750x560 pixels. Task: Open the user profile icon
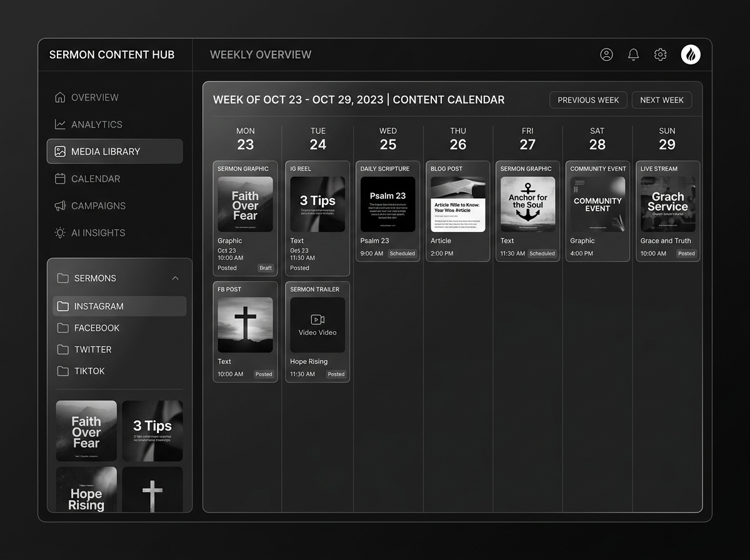point(606,54)
